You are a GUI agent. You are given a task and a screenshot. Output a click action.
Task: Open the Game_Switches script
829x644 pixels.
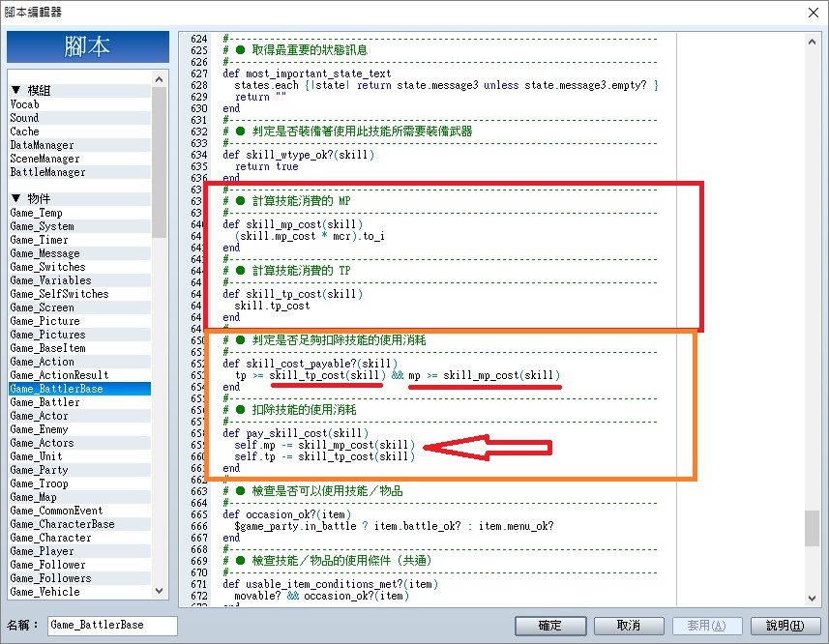tap(80, 267)
